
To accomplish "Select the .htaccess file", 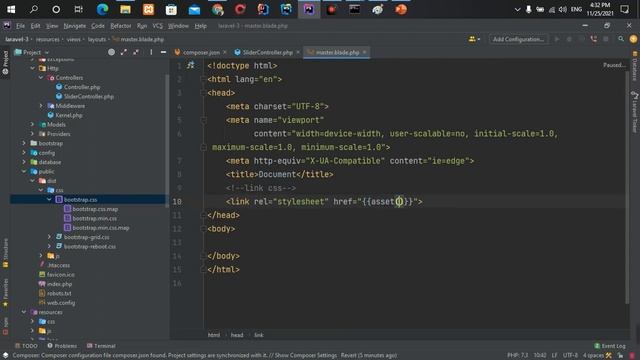I will (59, 265).
